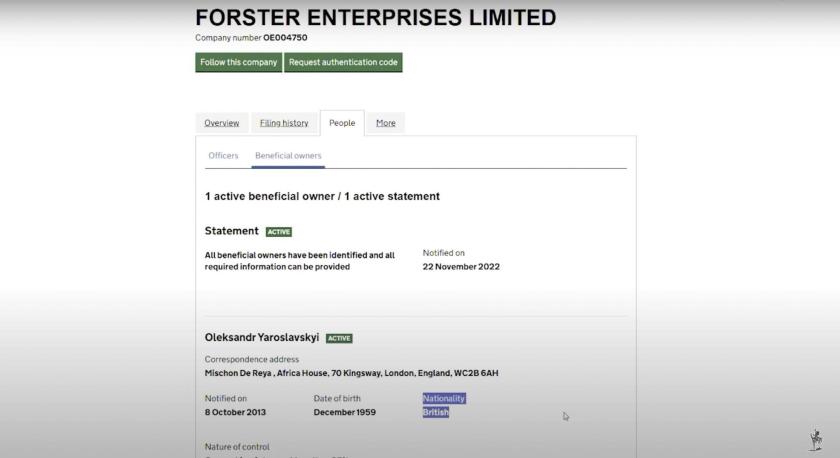Image resolution: width=840 pixels, height=458 pixels.
Task: Switch to the Officers sub-tab
Action: (x=223, y=156)
